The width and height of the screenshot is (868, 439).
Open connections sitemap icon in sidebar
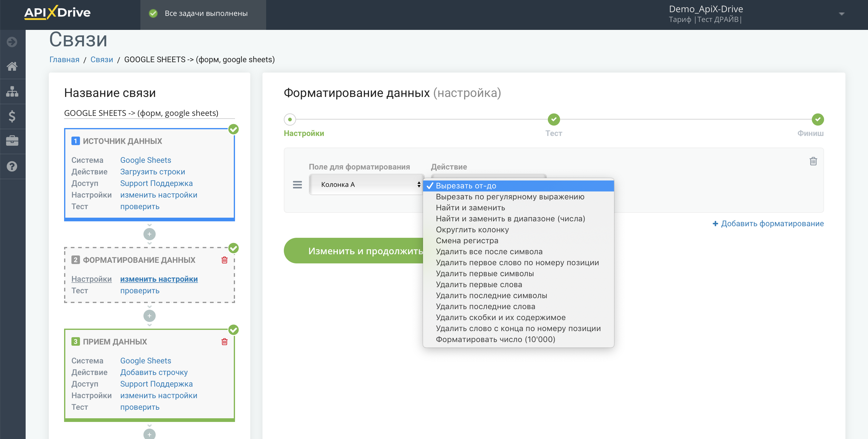[x=12, y=91]
